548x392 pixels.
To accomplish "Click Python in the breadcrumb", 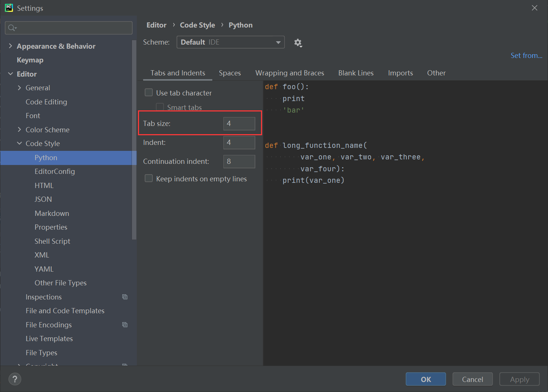I will pyautogui.click(x=241, y=25).
